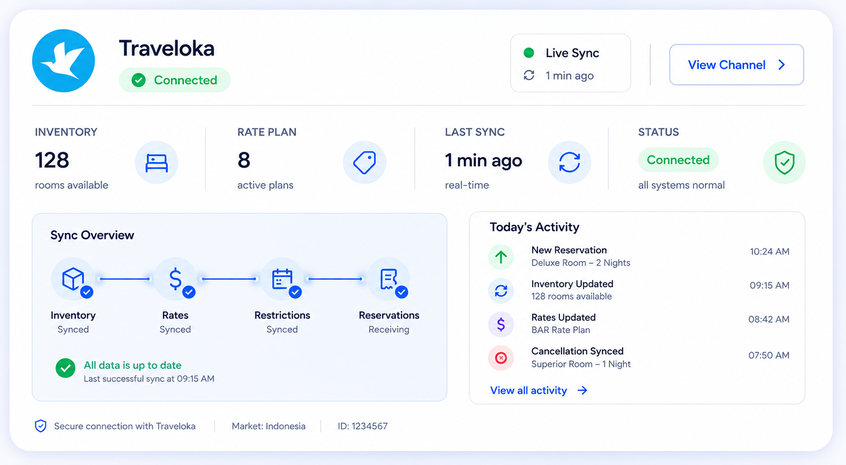
Task: Click the 'Market: Indonesia' footer text
Action: [x=268, y=426]
